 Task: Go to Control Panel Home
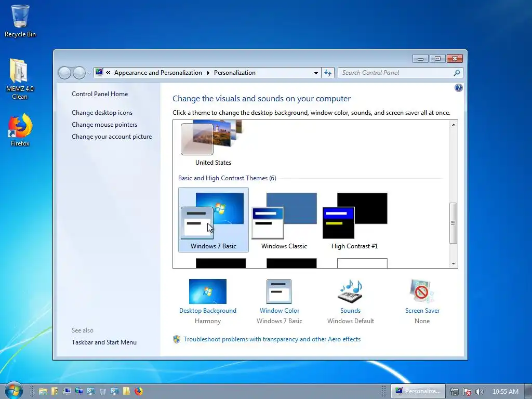(100, 94)
